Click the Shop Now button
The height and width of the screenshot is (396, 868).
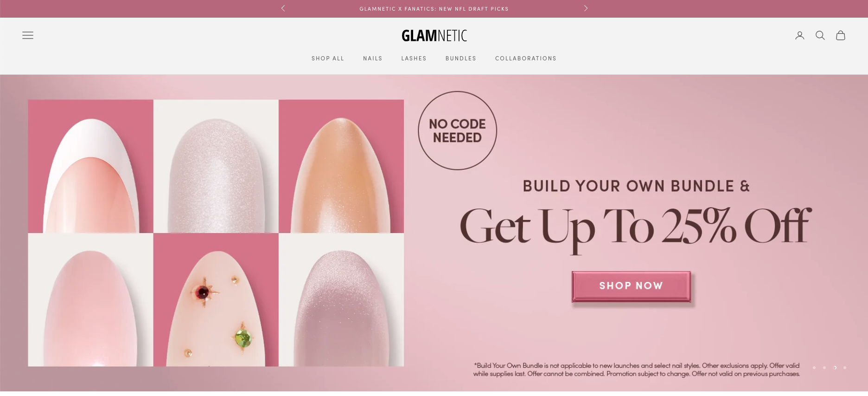[x=631, y=286]
